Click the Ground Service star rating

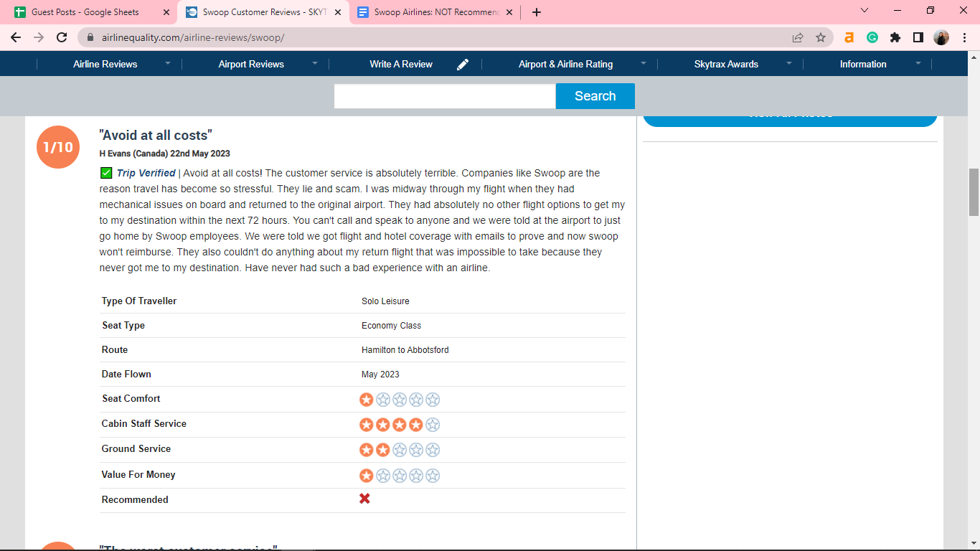tap(400, 450)
